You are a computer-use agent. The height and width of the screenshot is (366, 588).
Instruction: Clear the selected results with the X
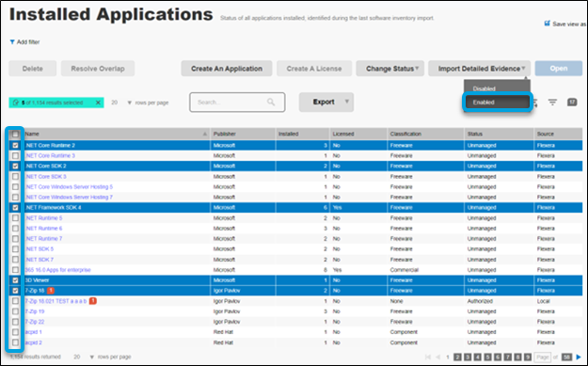point(98,103)
